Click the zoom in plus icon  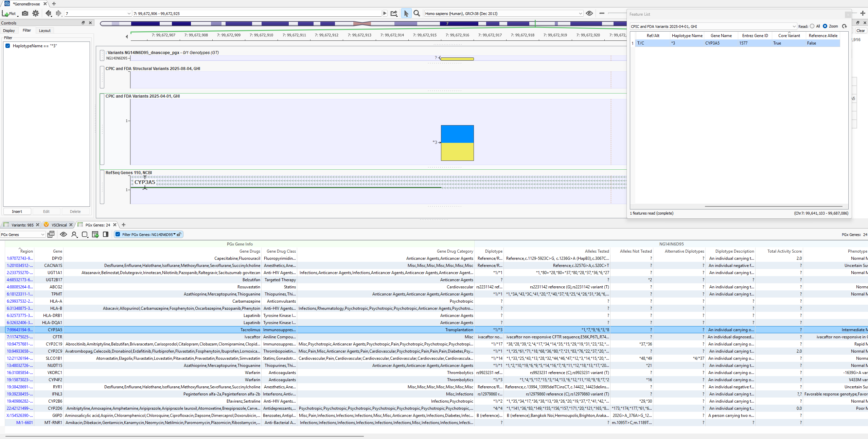(863, 13)
